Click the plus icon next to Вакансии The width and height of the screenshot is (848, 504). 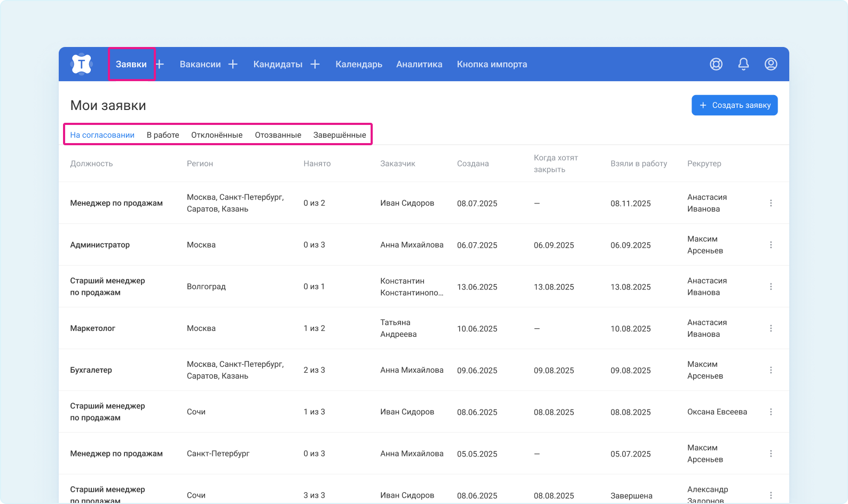[233, 64]
